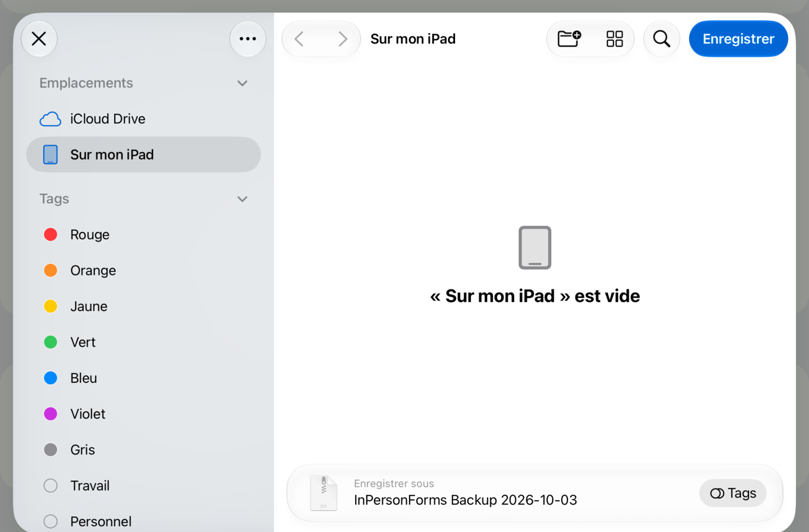Click the Enregistrer button
The width and height of the screenshot is (809, 532).
pyautogui.click(x=738, y=39)
